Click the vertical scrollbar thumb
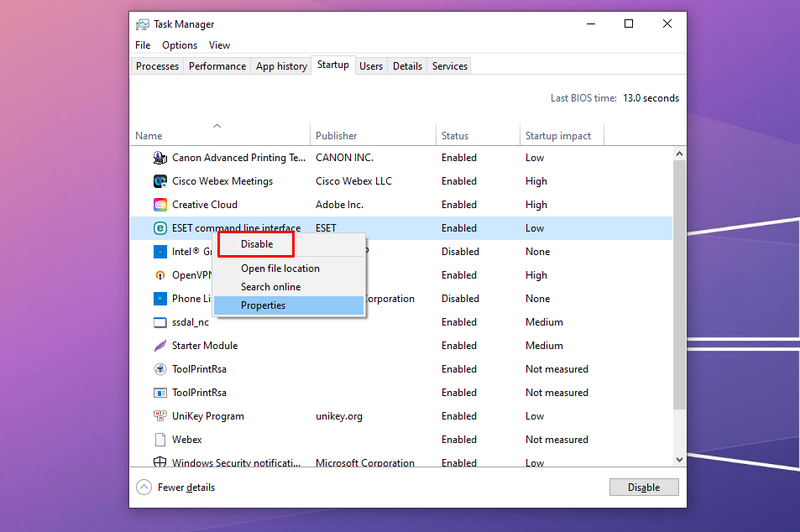800x532 pixels. pos(679,285)
